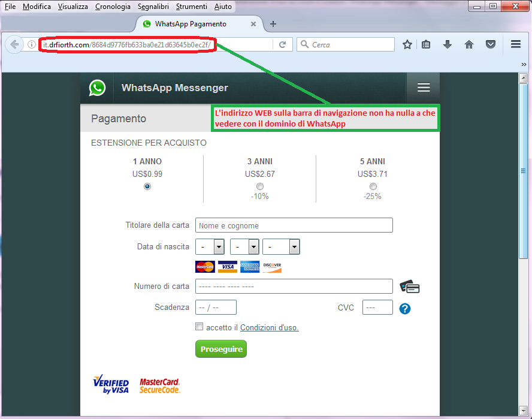The image size is (532, 419).
Task: Click the page vertical scrollbar thumb
Action: (x=523, y=171)
